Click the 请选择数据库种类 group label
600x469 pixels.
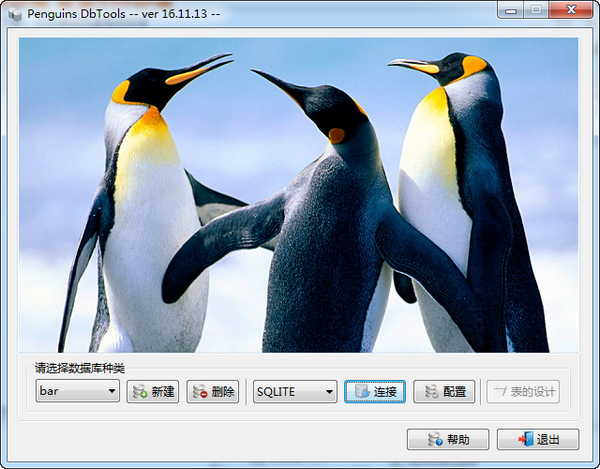click(x=80, y=368)
